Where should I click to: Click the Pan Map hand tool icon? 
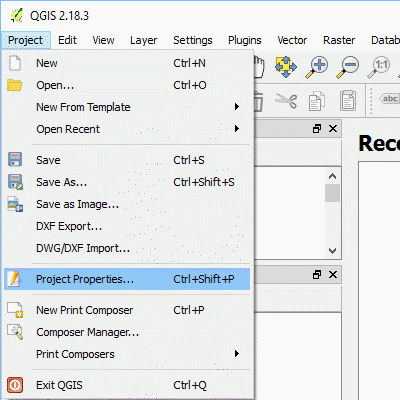(x=259, y=67)
